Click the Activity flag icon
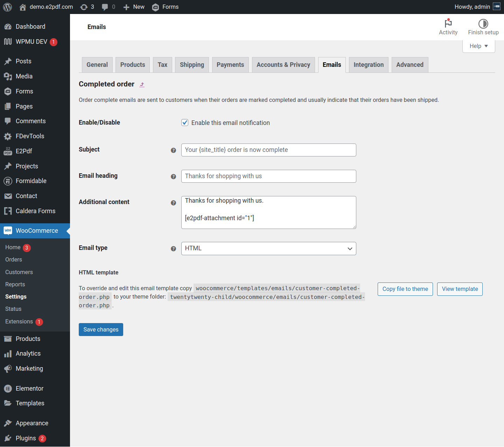The image size is (504, 447). (x=448, y=23)
